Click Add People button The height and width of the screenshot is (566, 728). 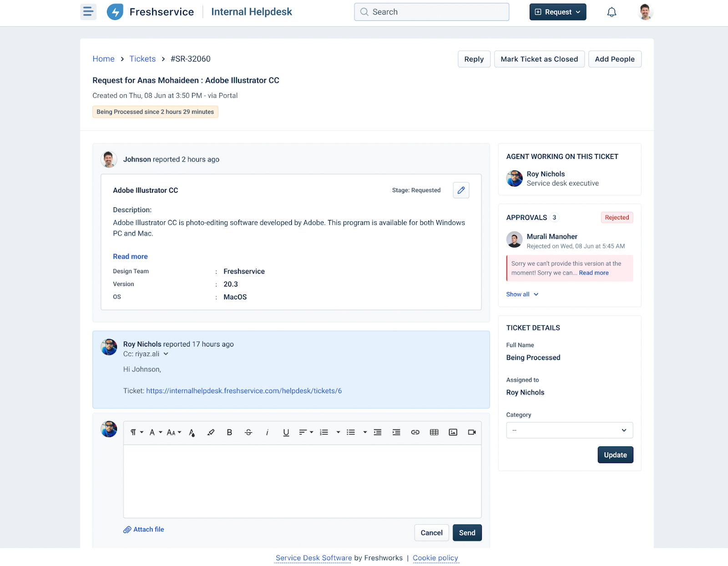(615, 59)
